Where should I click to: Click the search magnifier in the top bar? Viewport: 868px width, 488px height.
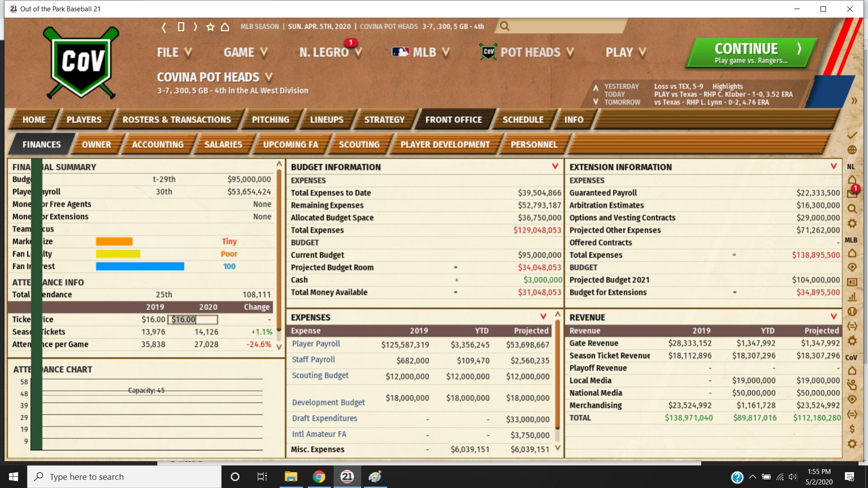[x=505, y=26]
